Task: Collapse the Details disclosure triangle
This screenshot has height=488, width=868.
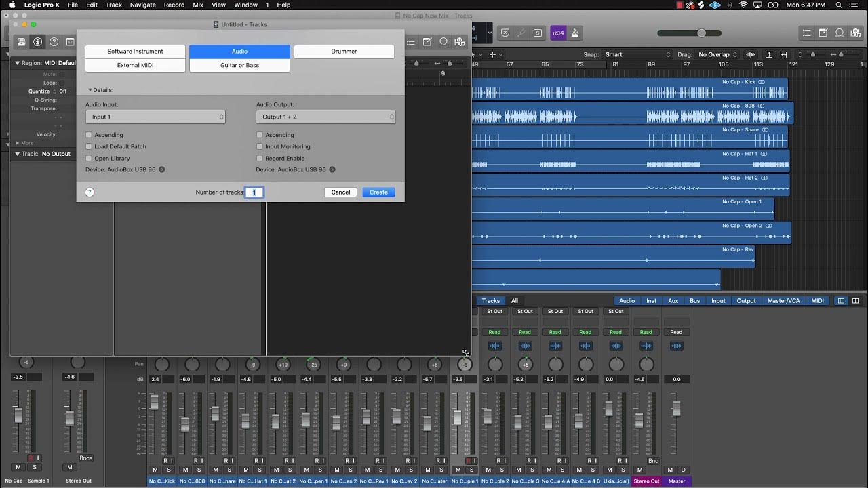Action: pyautogui.click(x=90, y=90)
